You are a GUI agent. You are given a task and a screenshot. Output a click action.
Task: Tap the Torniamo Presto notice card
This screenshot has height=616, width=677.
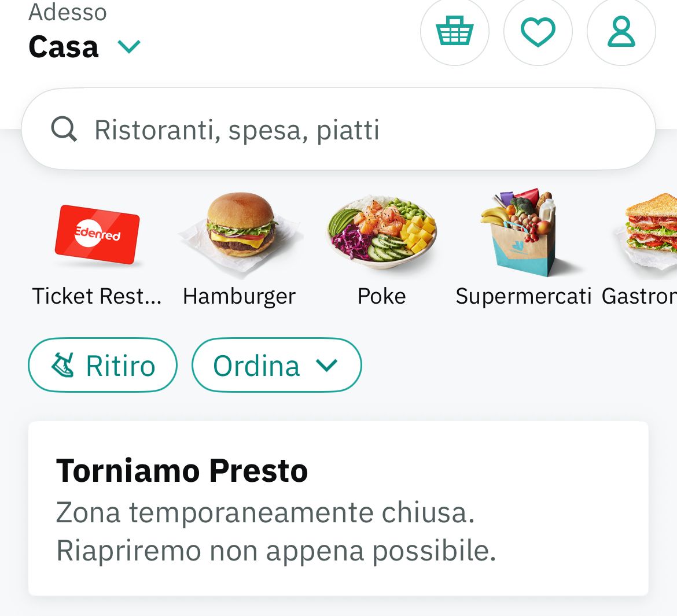(338, 509)
